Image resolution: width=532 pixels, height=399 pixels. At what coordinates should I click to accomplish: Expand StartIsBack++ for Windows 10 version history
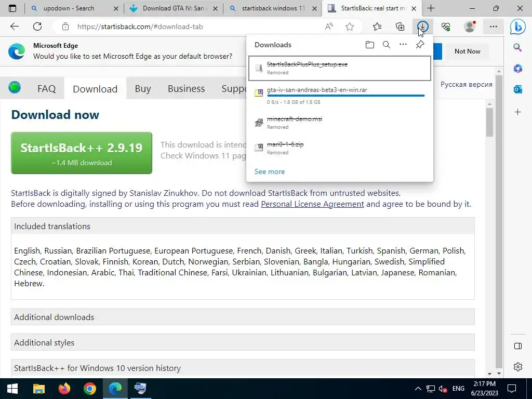(x=243, y=368)
